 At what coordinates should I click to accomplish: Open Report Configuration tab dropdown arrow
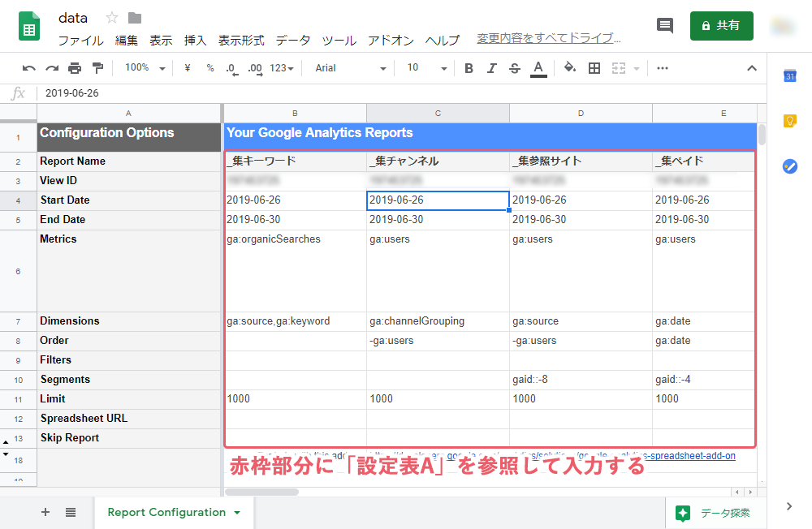click(x=237, y=513)
